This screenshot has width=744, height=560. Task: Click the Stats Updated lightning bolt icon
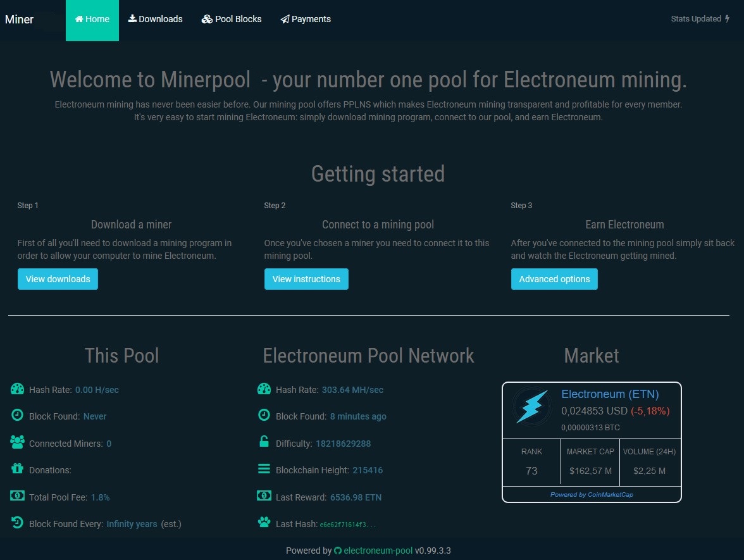coord(727,19)
